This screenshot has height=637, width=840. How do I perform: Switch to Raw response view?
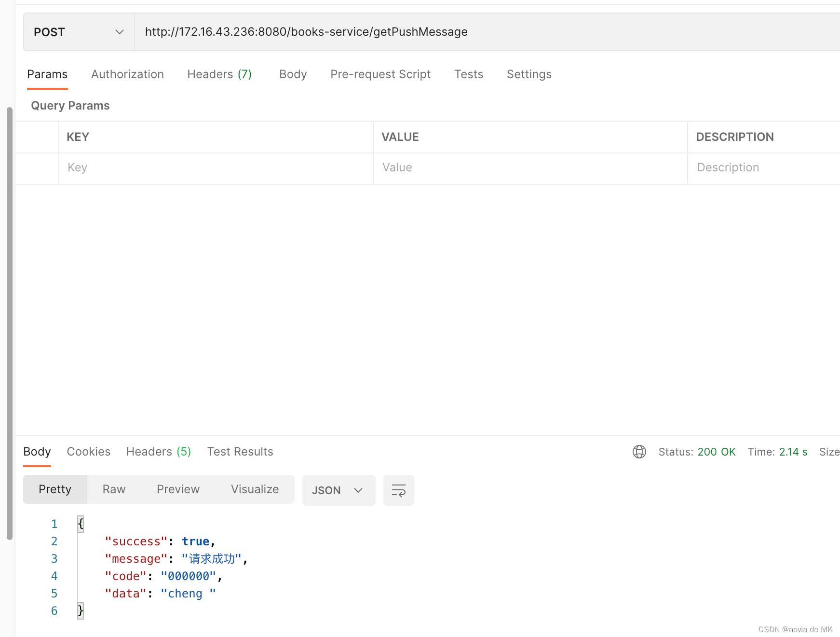click(x=114, y=489)
